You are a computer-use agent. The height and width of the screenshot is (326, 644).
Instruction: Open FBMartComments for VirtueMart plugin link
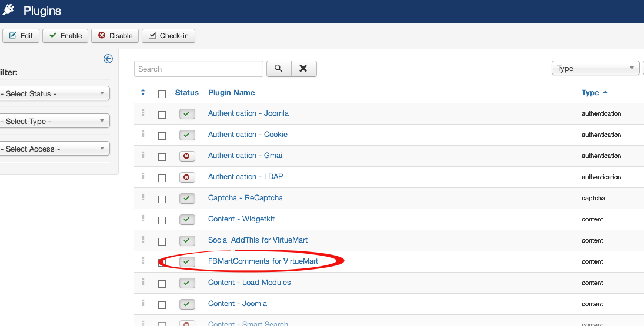pos(263,261)
